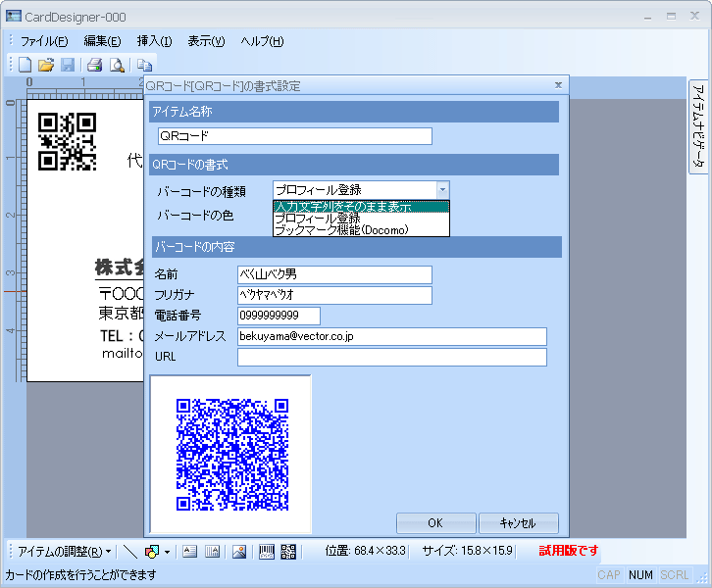Insert an image item icon
Viewport: 712px width, 588px height.
click(x=239, y=552)
